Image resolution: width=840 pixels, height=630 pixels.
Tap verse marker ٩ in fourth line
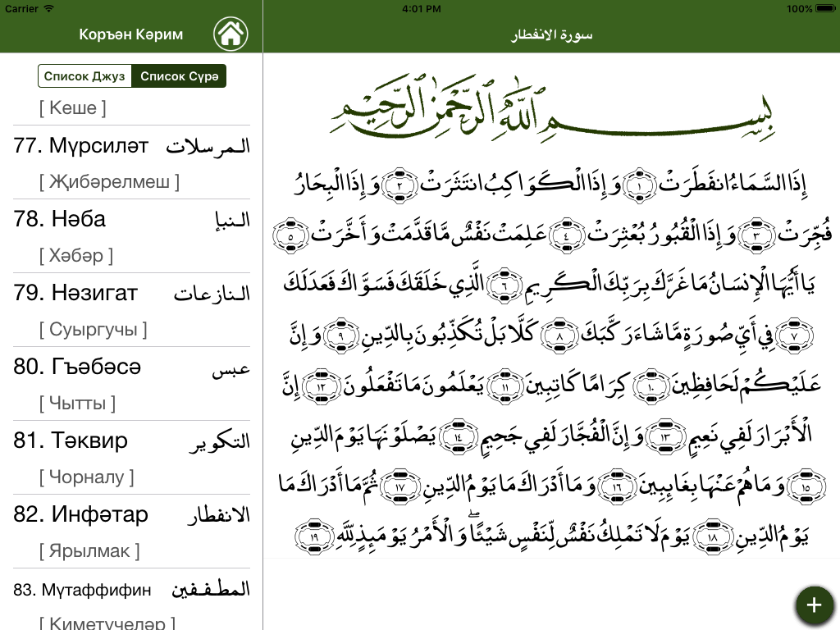click(341, 336)
